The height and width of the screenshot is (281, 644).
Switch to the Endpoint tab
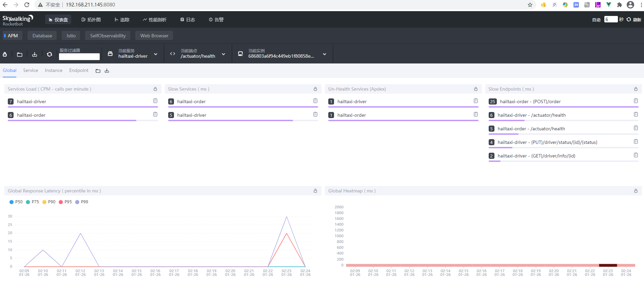(x=79, y=70)
